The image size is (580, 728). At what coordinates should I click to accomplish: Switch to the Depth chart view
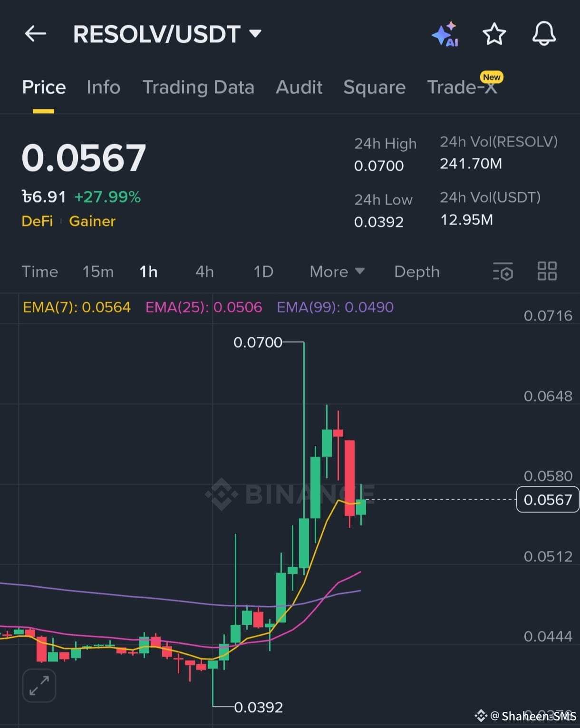coord(417,272)
